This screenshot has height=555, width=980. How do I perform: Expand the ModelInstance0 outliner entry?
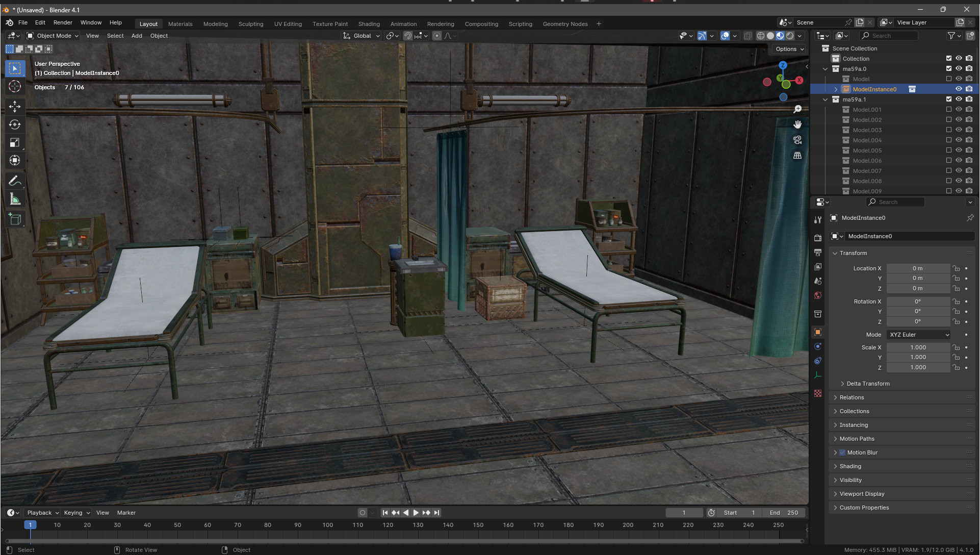(x=835, y=89)
